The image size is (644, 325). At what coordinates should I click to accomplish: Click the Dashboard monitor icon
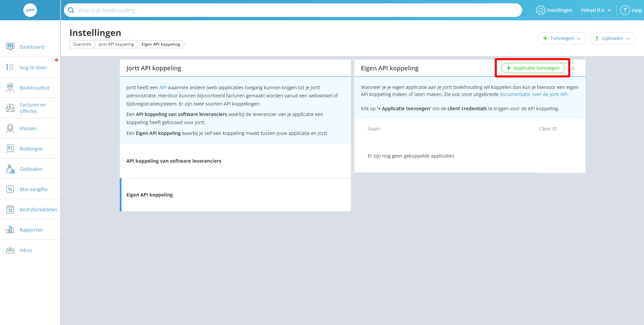10,47
